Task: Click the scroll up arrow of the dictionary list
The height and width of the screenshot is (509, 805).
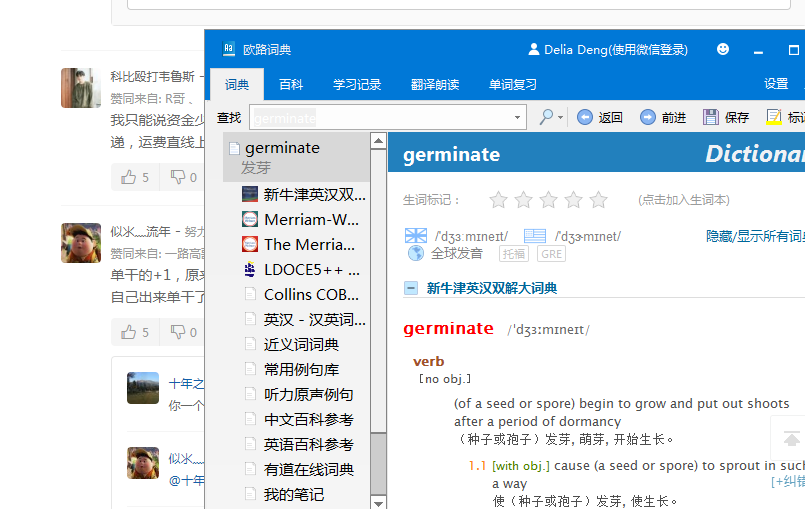Action: [x=378, y=141]
